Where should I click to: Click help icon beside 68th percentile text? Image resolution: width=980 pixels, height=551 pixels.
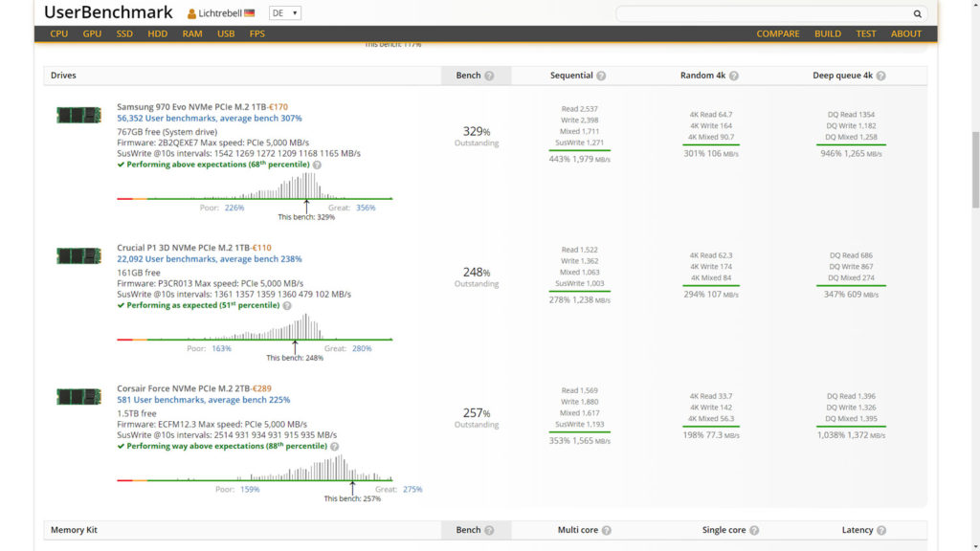[x=317, y=165]
